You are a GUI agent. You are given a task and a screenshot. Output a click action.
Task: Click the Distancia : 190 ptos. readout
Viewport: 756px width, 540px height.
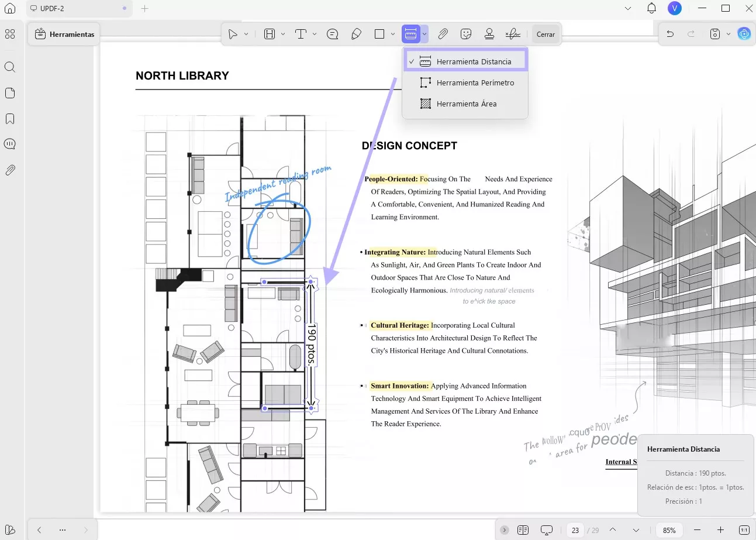(696, 473)
